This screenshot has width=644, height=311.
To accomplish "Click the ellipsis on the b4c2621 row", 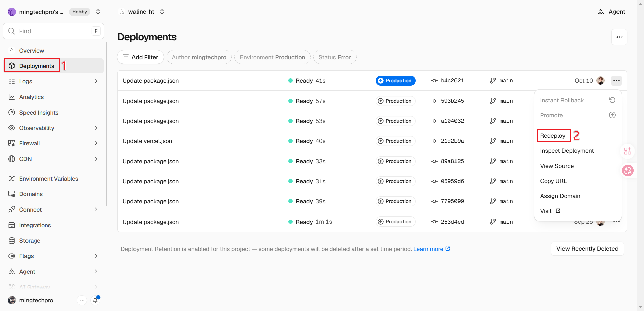I will (x=616, y=81).
